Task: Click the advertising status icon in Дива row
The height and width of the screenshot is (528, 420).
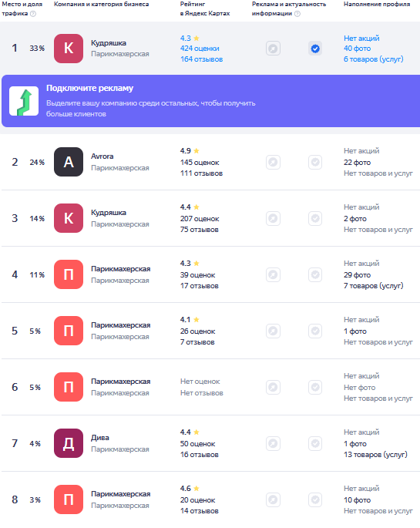Action: pos(273,443)
